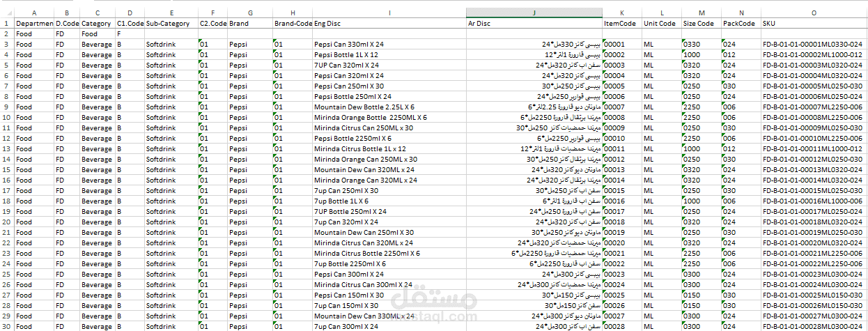868x331 pixels.
Task: Click cell 'Mountain Dew Bottle 2.25L X 6'
Action: pyautogui.click(x=389, y=107)
